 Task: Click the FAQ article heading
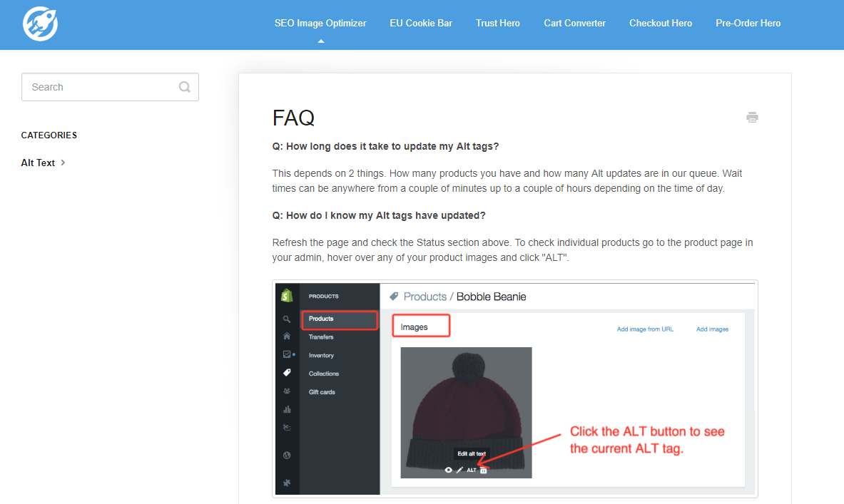(x=293, y=118)
